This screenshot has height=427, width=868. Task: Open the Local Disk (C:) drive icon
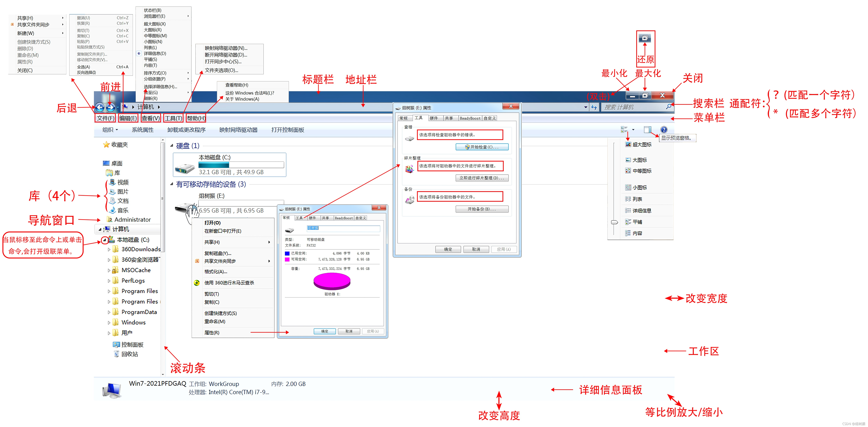coord(185,167)
